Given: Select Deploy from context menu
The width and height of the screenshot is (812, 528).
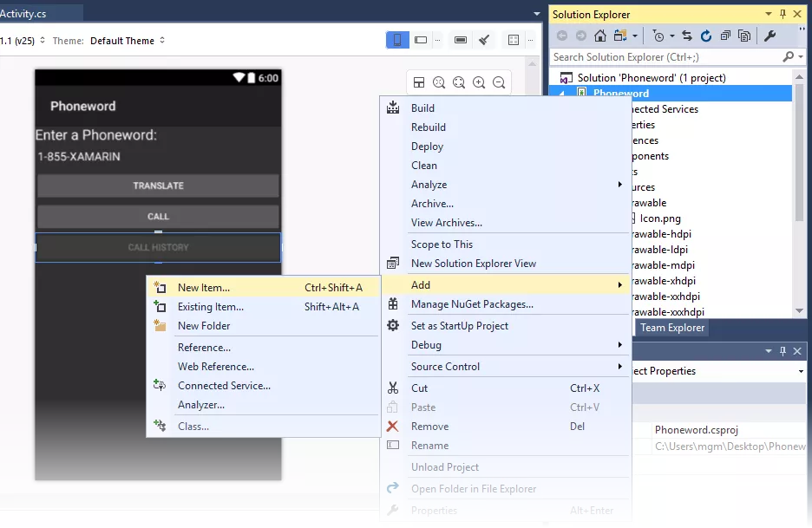Looking at the screenshot, I should pos(506,147).
